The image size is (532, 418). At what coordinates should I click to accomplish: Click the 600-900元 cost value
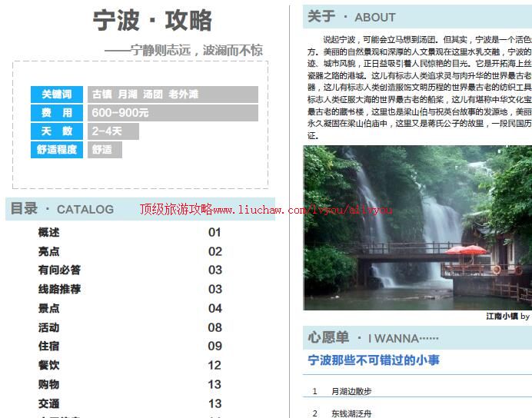[x=120, y=113]
